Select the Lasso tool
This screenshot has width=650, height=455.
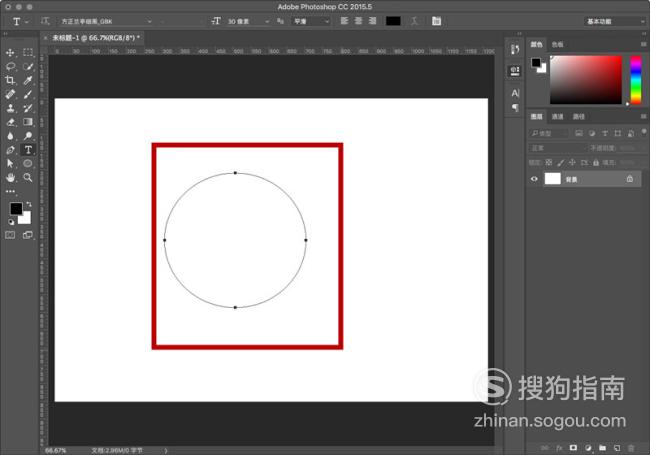(10, 66)
